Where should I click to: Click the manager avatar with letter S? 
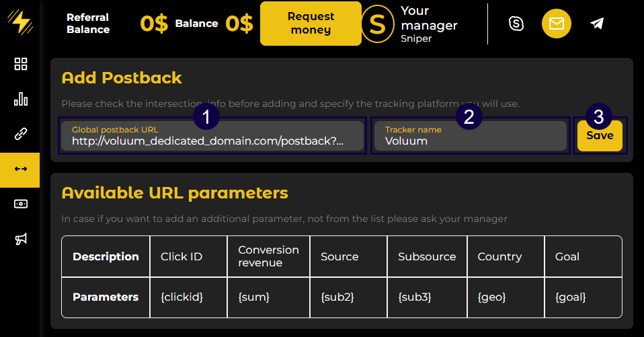point(378,24)
